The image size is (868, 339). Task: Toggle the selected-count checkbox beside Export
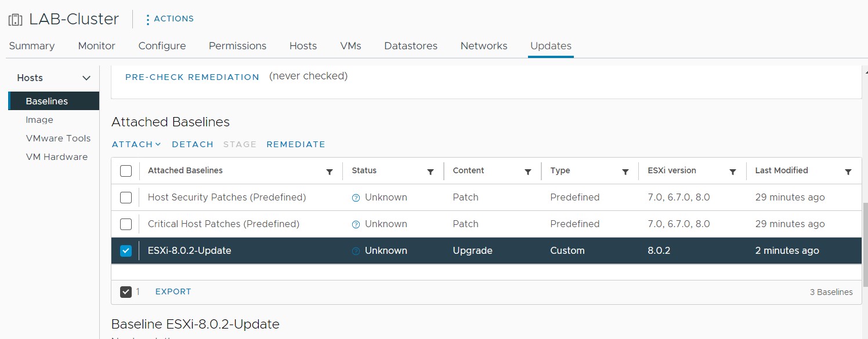point(126,291)
